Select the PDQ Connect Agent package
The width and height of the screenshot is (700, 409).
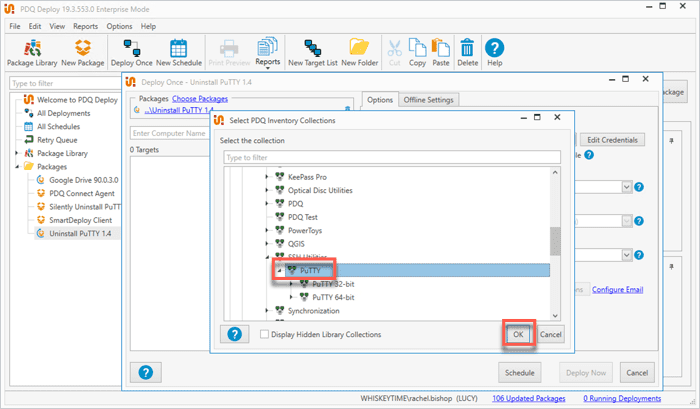click(82, 193)
